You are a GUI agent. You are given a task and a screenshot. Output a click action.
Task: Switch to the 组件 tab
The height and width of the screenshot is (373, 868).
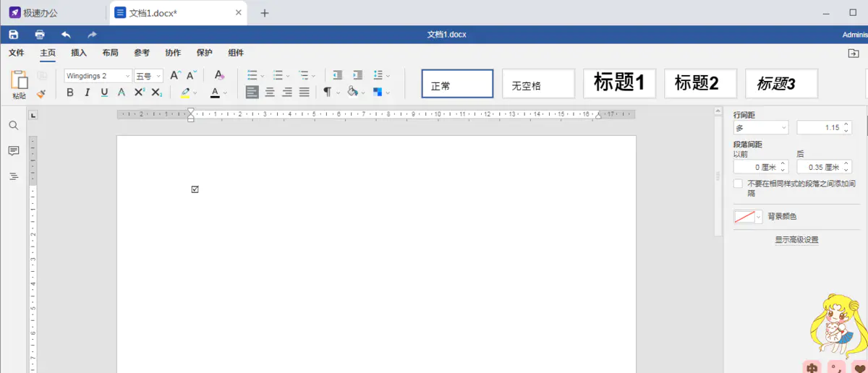click(236, 53)
